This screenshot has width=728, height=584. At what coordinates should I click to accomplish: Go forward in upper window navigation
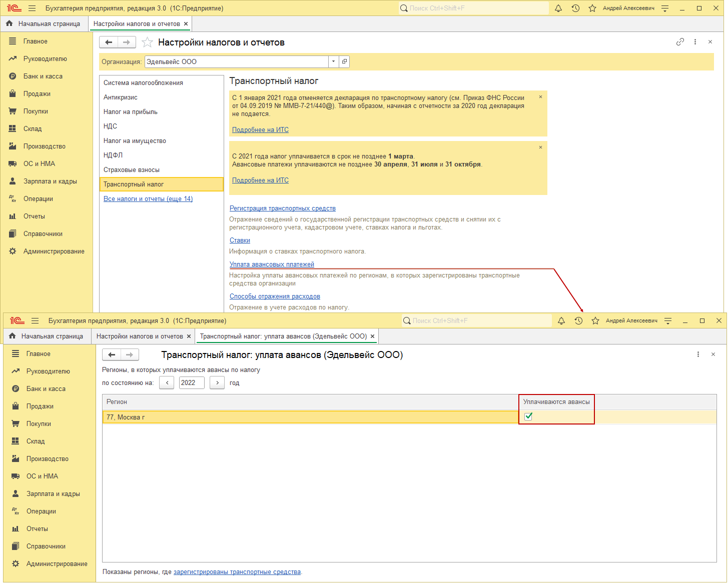coord(127,42)
